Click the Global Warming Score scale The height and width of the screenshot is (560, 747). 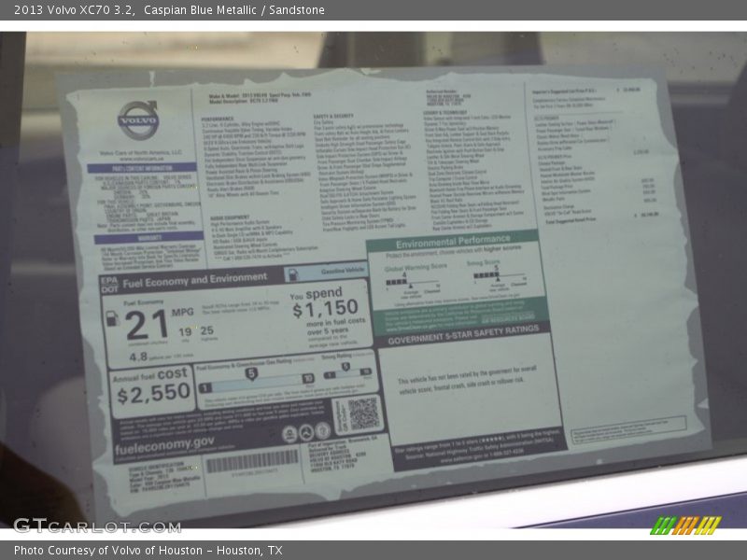click(x=409, y=281)
